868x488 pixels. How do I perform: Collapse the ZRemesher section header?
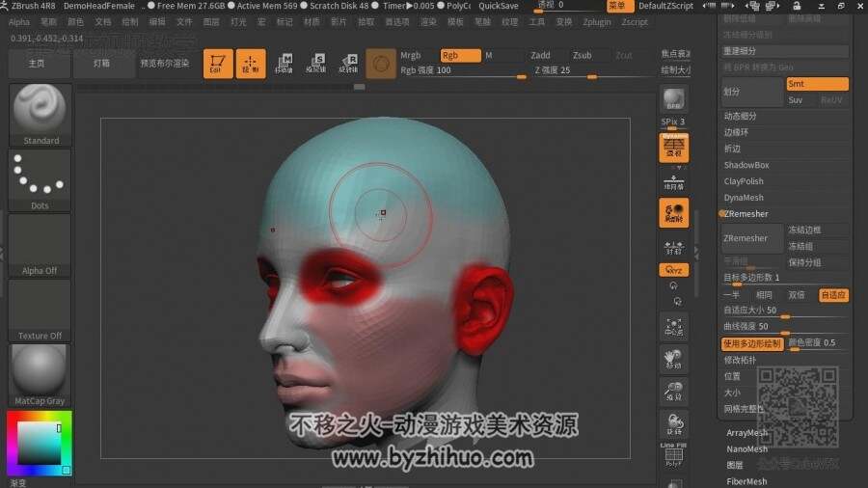tap(746, 213)
